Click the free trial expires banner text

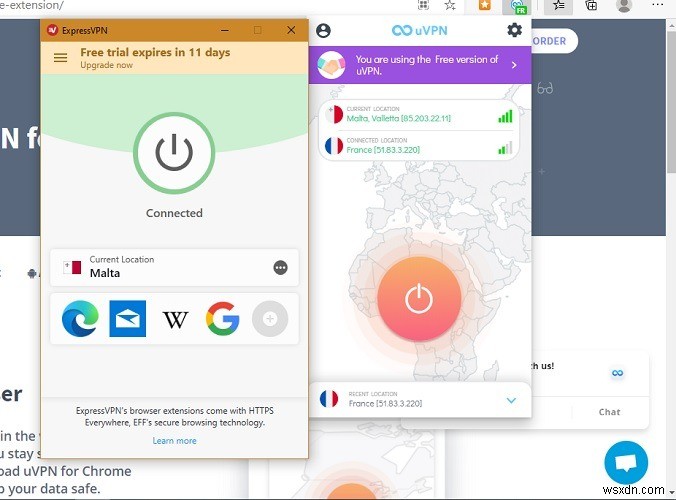[x=155, y=53]
